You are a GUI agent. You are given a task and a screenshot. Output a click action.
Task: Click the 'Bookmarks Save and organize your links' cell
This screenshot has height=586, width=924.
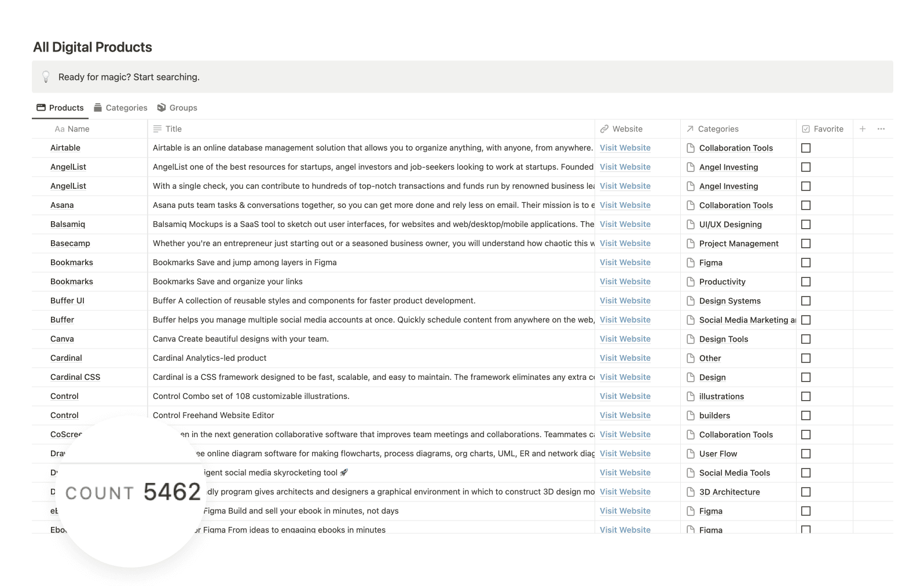click(371, 281)
